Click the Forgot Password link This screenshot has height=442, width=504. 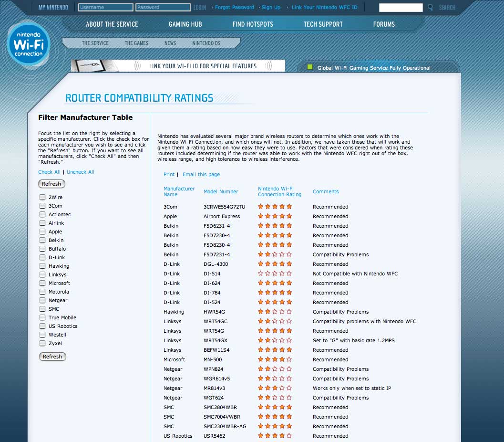[234, 7]
